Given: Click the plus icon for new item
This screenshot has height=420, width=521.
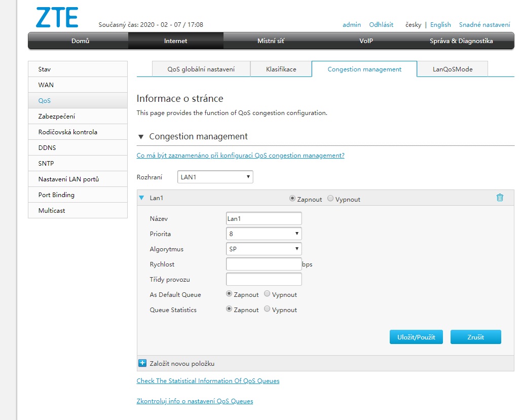Looking at the screenshot, I should pyautogui.click(x=142, y=363).
